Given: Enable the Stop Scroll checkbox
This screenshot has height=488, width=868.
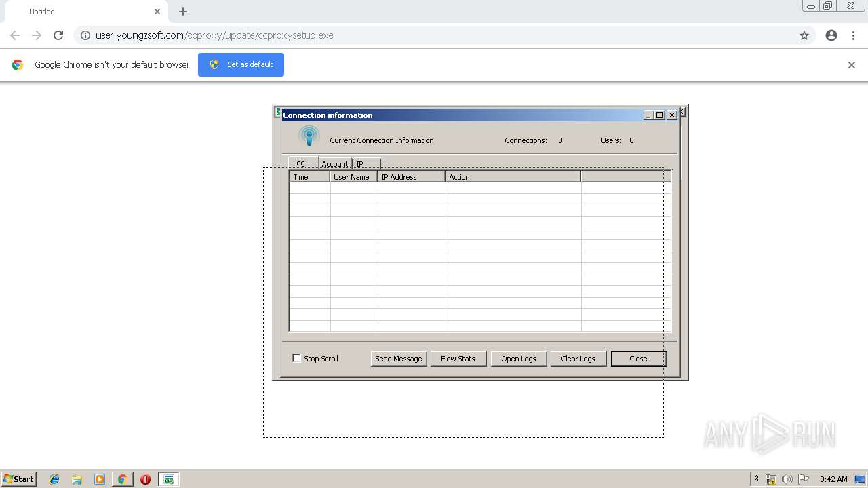Looking at the screenshot, I should 296,358.
